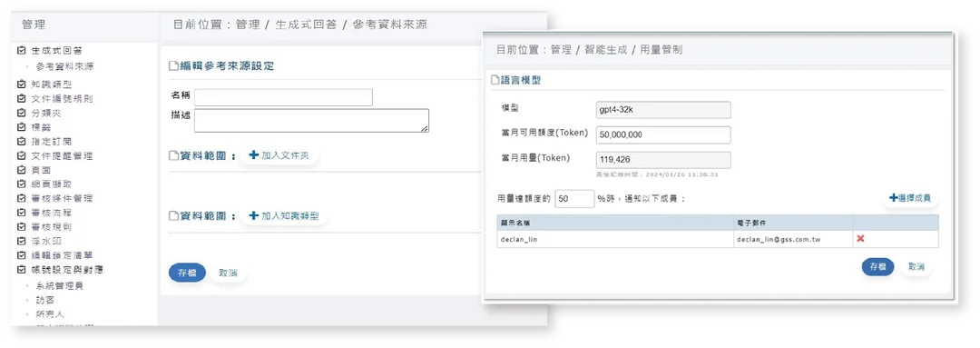Click breadcrumb 目前位置:管理 / 智能生成 / 用量管制
The width and height of the screenshot is (980, 348).
tap(589, 49)
